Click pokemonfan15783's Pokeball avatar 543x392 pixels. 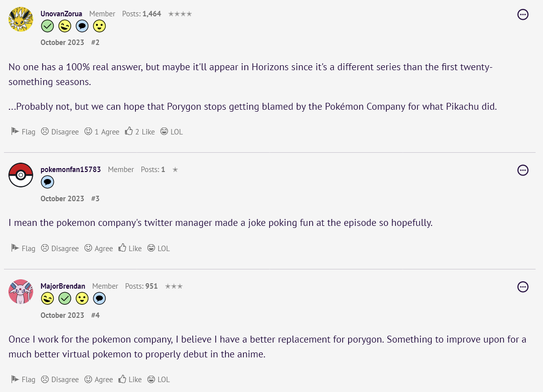[21, 175]
